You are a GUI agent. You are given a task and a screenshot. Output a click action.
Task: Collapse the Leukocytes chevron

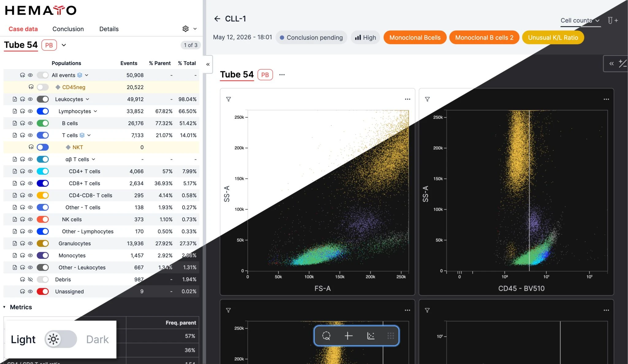pyautogui.click(x=87, y=99)
